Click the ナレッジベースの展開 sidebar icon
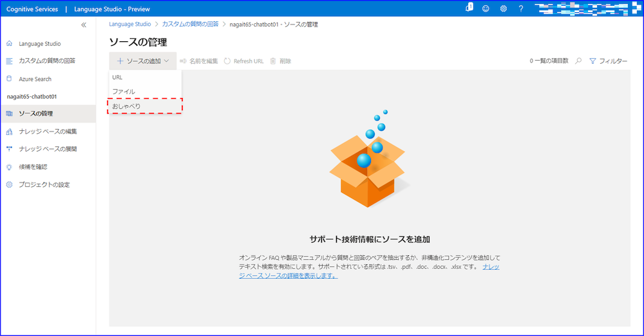This screenshot has width=644, height=336. tap(10, 149)
